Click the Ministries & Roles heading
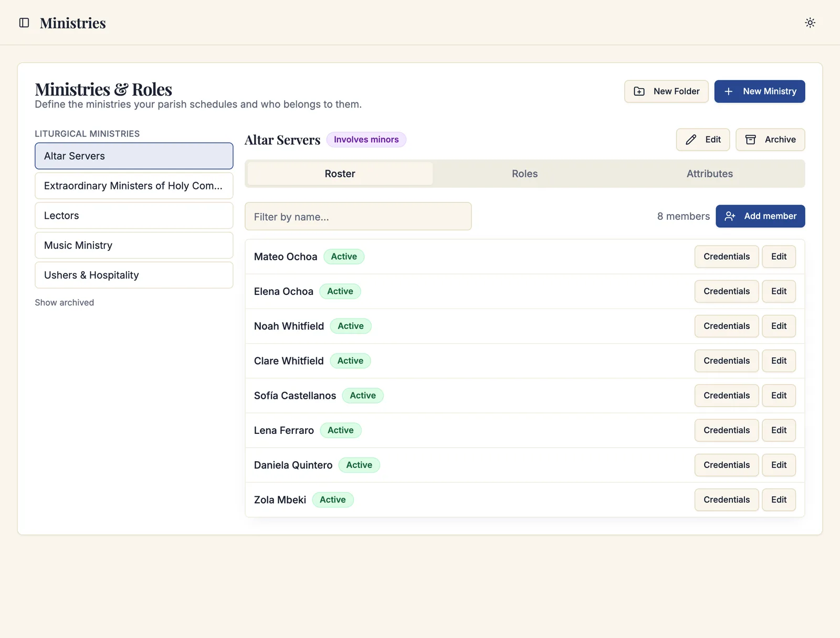Image resolution: width=840 pixels, height=638 pixels. click(103, 89)
